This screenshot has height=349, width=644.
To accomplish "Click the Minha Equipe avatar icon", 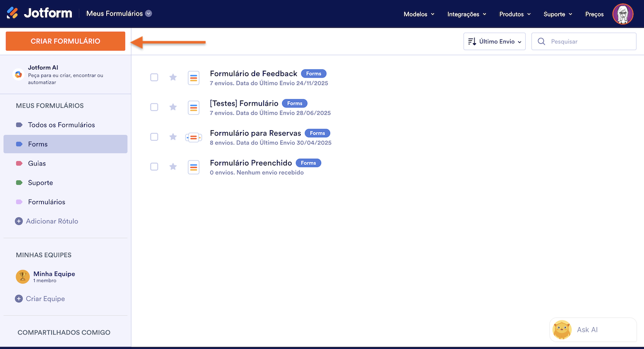I will (23, 276).
